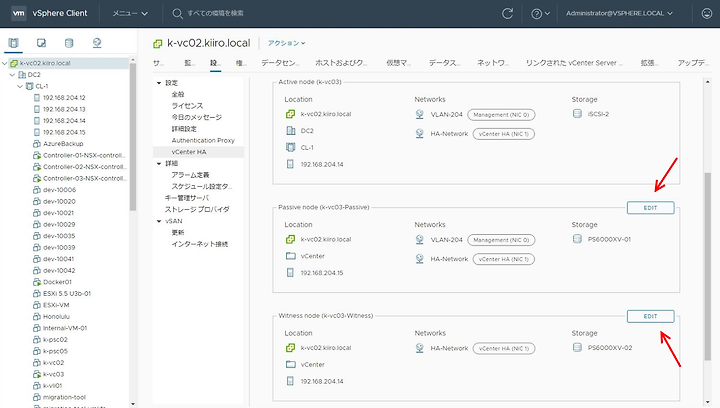Select dev-10006 VM in tree
Screen dimensions: 720x408
click(x=59, y=190)
